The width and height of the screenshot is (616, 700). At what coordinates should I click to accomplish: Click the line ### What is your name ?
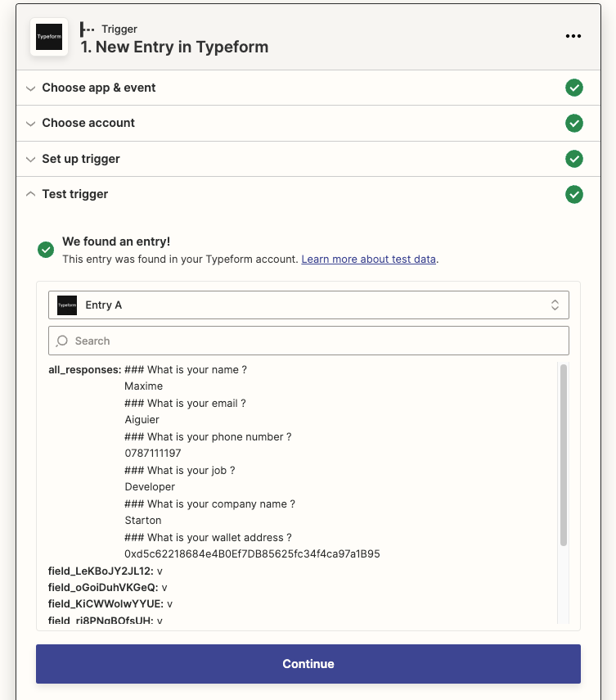click(x=186, y=369)
